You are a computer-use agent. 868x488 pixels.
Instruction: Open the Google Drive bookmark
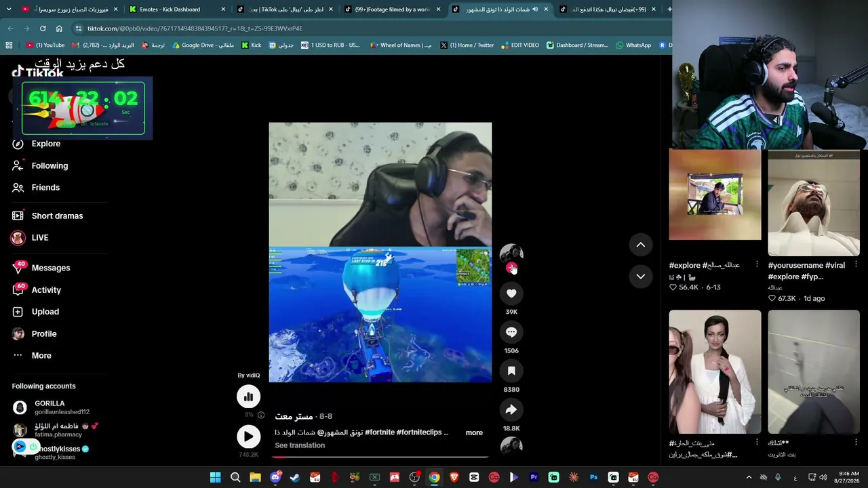coord(203,45)
